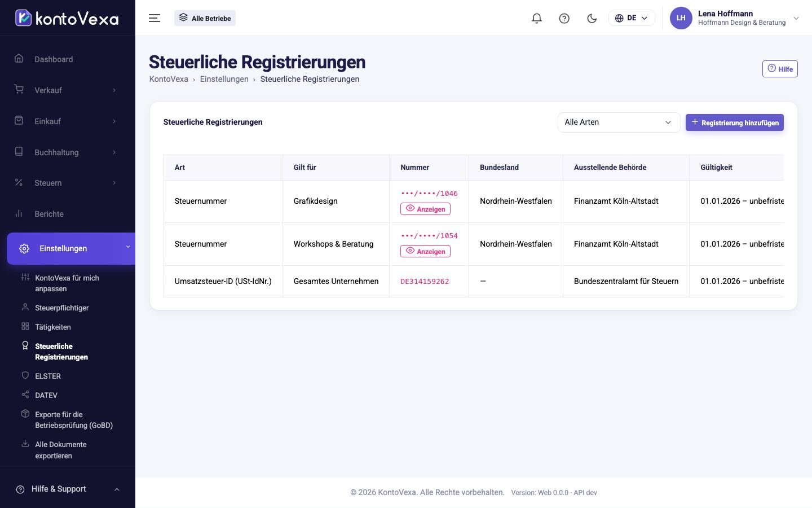
Task: Expand the Lena Hoffmann account menu chevron
Action: pos(796,18)
